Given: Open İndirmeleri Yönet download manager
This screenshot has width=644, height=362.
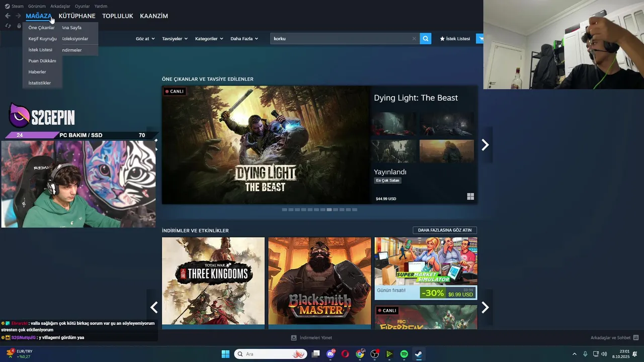Looking at the screenshot, I should pyautogui.click(x=311, y=338).
